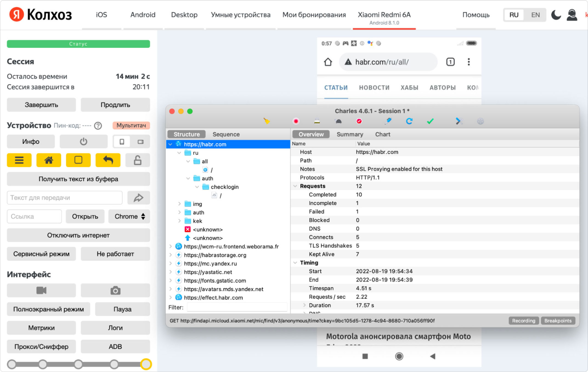Open the Summary tab in Charles
The image size is (588, 372).
[350, 134]
